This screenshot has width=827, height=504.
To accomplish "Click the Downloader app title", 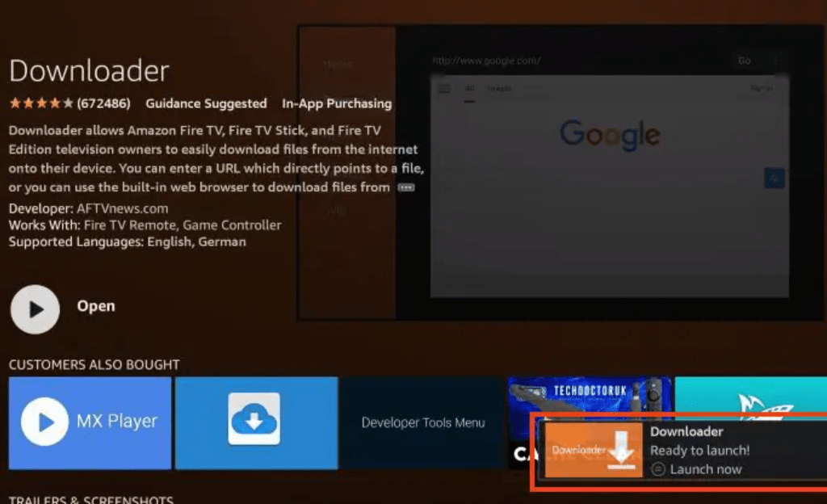I will (x=89, y=70).
